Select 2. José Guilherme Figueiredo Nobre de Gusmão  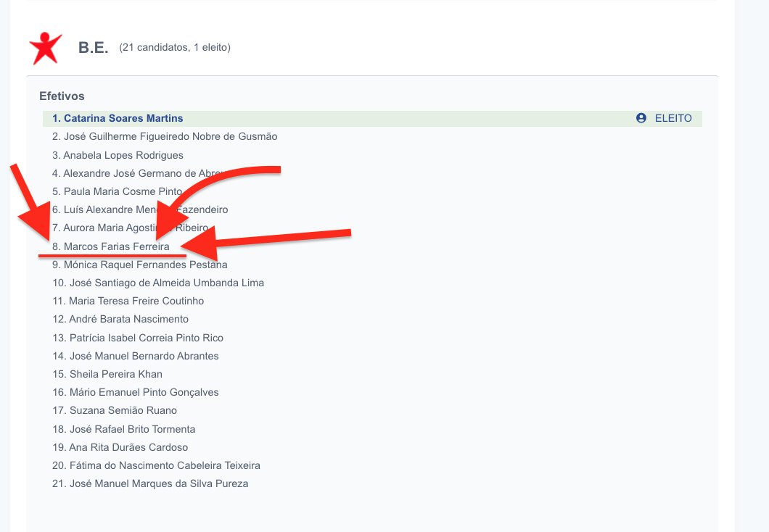165,137
